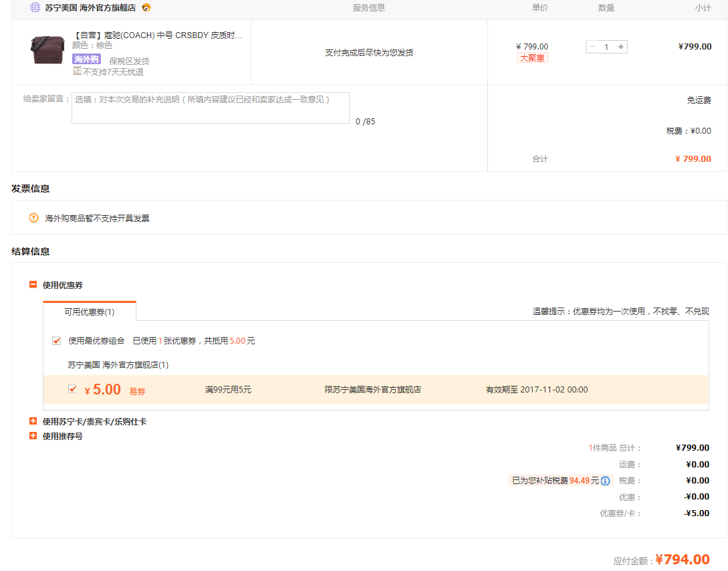The width and height of the screenshot is (728, 571).
Task: Click the 大聚惠 promotion tag
Action: [x=532, y=58]
